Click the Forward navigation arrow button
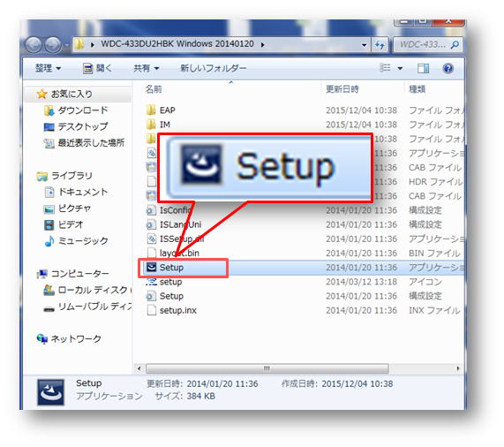Screen dimensions: 504x447 (53, 45)
